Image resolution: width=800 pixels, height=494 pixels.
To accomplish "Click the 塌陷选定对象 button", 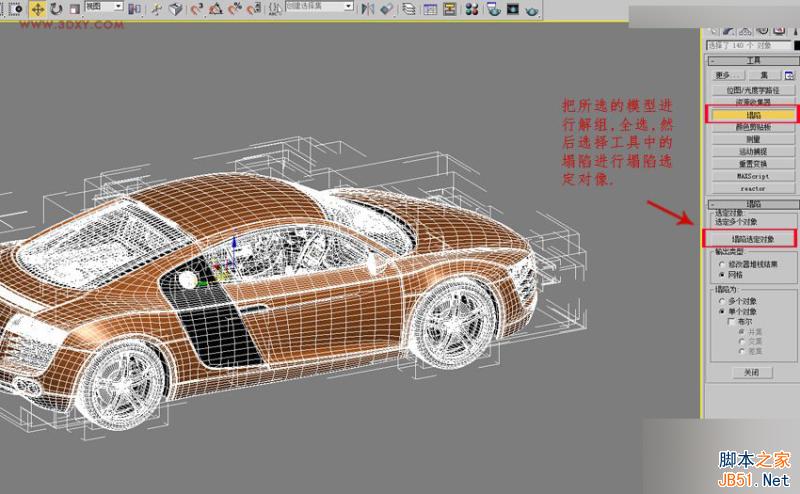I will pos(751,239).
